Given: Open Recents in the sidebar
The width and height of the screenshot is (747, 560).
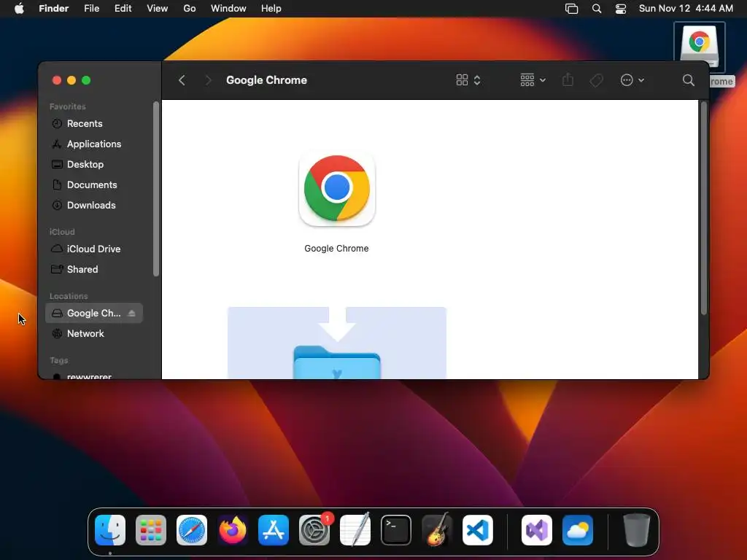Looking at the screenshot, I should [x=94, y=123].
